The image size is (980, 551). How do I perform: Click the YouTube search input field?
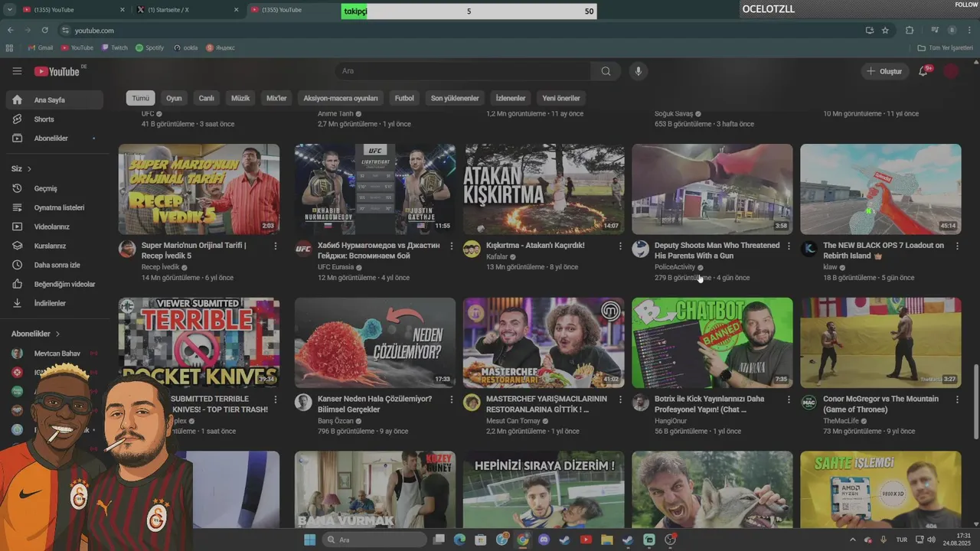462,71
